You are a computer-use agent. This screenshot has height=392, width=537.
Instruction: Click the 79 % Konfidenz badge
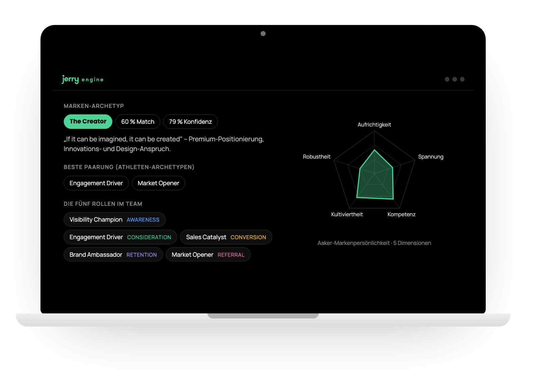tap(191, 122)
